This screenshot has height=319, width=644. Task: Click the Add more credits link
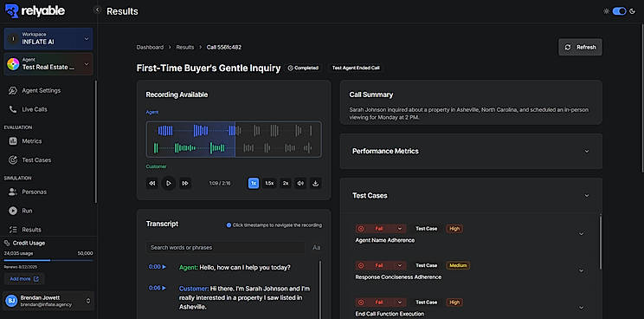coord(24,279)
